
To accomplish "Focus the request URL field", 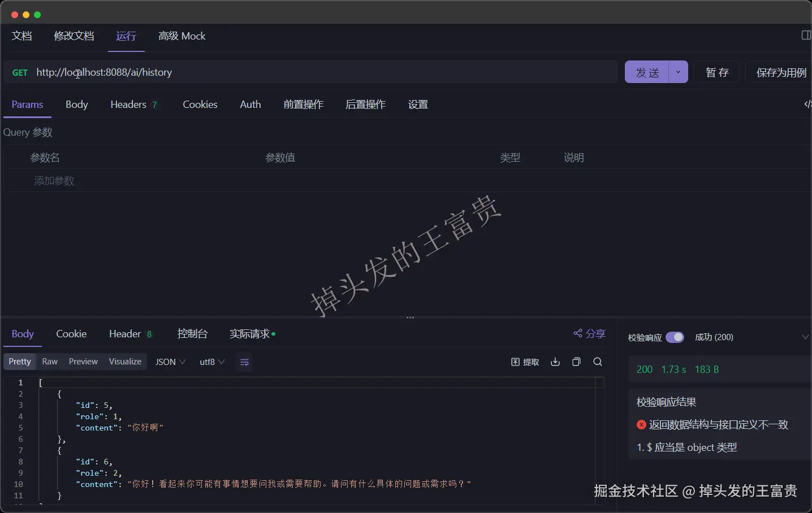I will [x=325, y=72].
